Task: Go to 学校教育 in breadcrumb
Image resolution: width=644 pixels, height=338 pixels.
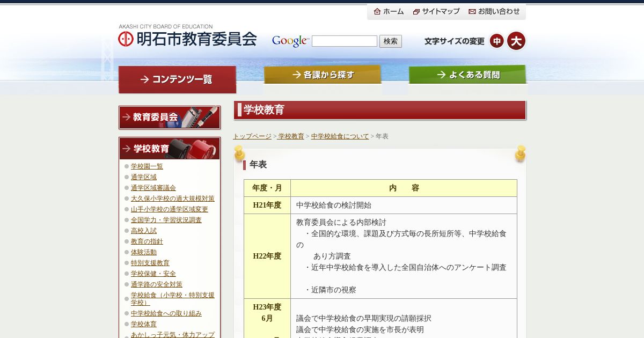Action: [x=291, y=136]
